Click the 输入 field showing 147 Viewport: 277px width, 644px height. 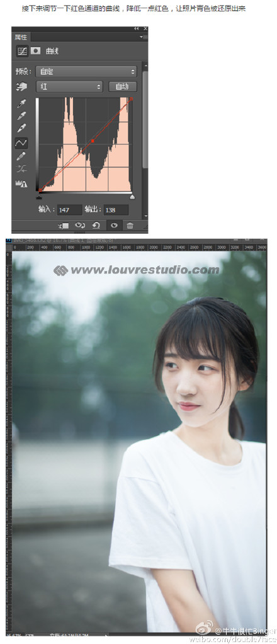69,210
